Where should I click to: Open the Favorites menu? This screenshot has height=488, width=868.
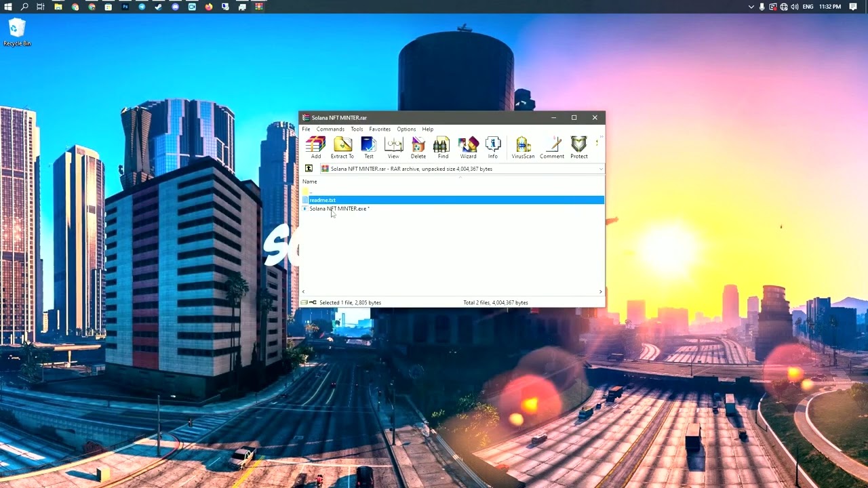380,129
